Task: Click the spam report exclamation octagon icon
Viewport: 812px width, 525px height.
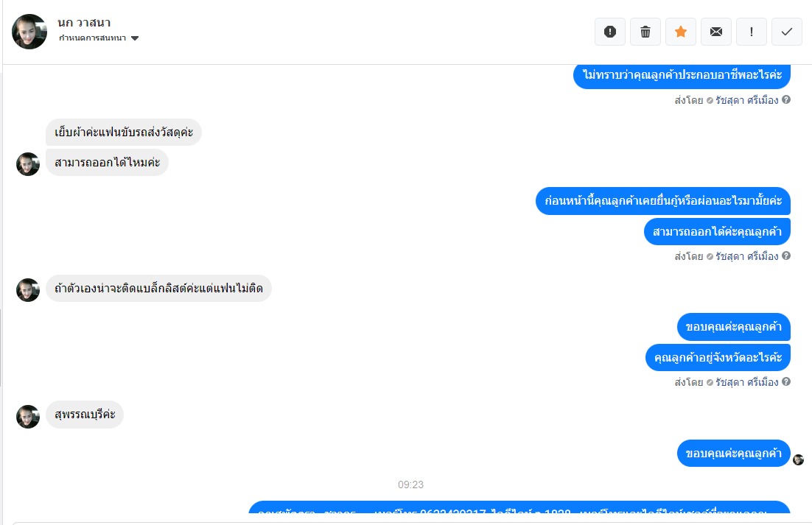Action: pos(610,32)
